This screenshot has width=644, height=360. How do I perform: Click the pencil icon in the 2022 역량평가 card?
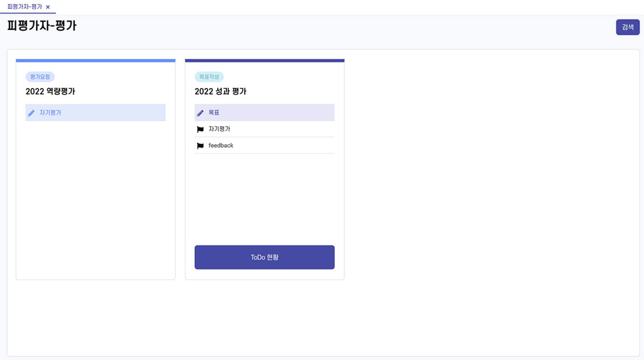click(32, 113)
